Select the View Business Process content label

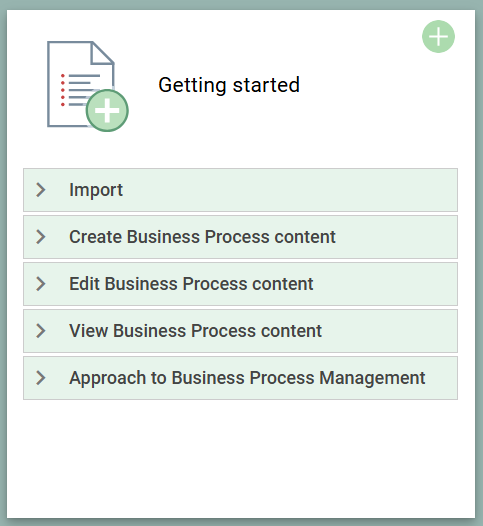click(x=196, y=331)
